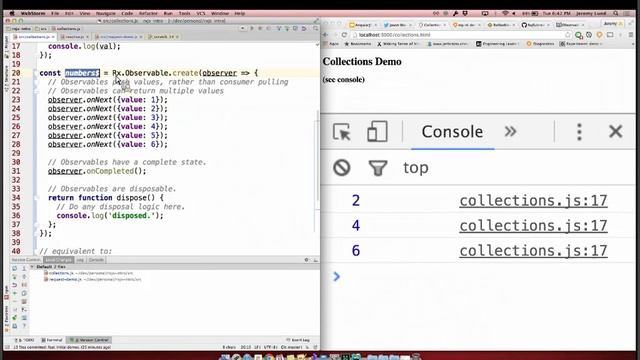Open collections.js:17 link for value 4
Viewport: 640px width, 360px height.
(533, 225)
